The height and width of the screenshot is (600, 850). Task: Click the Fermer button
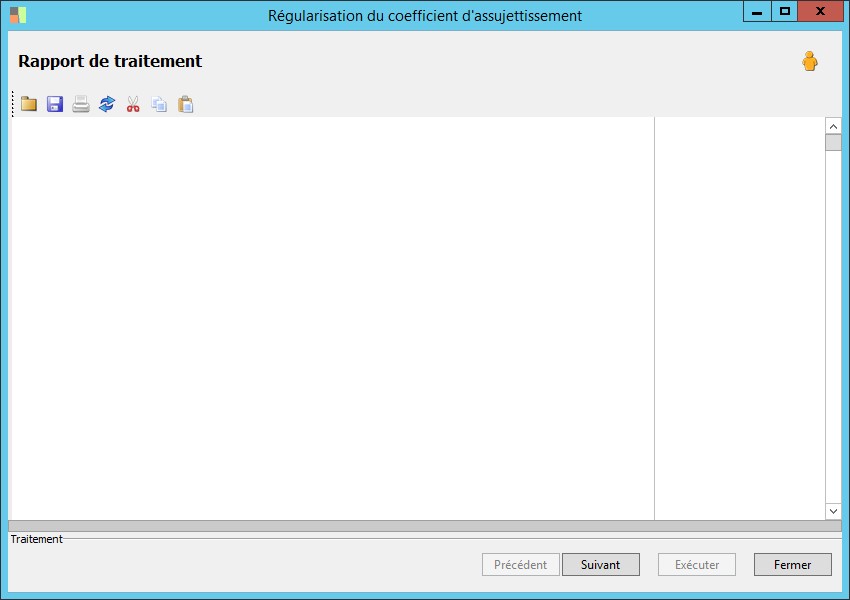tap(793, 565)
